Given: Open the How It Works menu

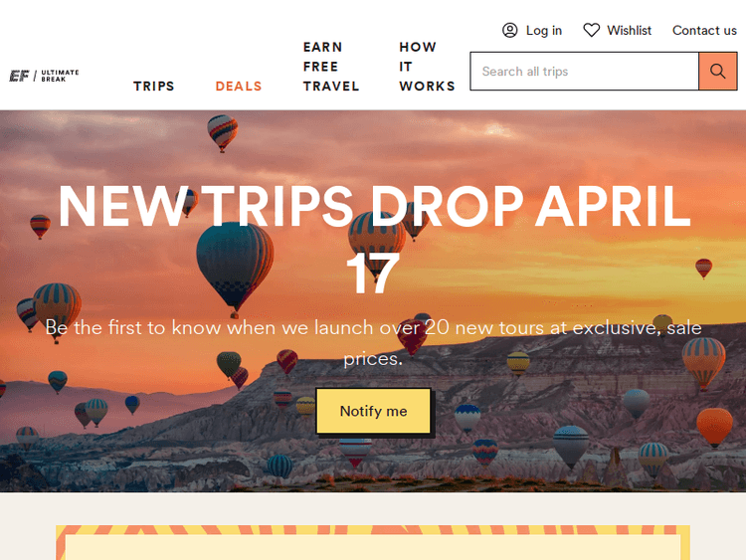Looking at the screenshot, I should 428,67.
